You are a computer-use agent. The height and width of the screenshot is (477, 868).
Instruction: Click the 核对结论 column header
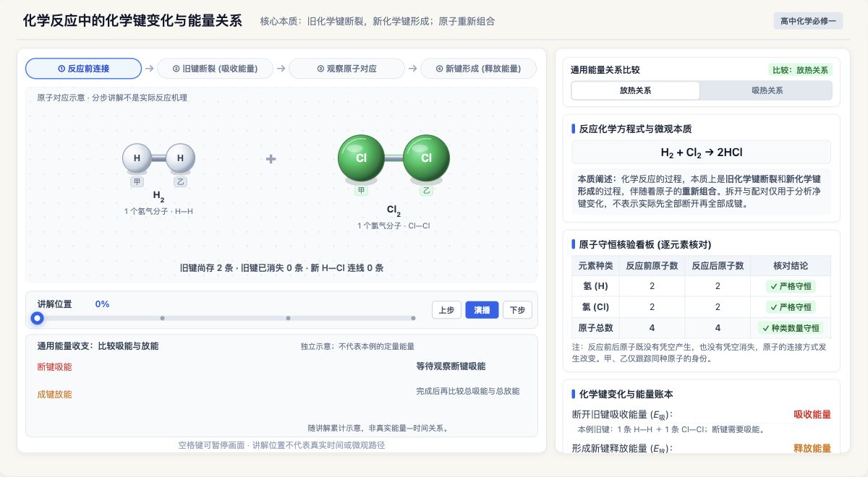click(x=791, y=266)
